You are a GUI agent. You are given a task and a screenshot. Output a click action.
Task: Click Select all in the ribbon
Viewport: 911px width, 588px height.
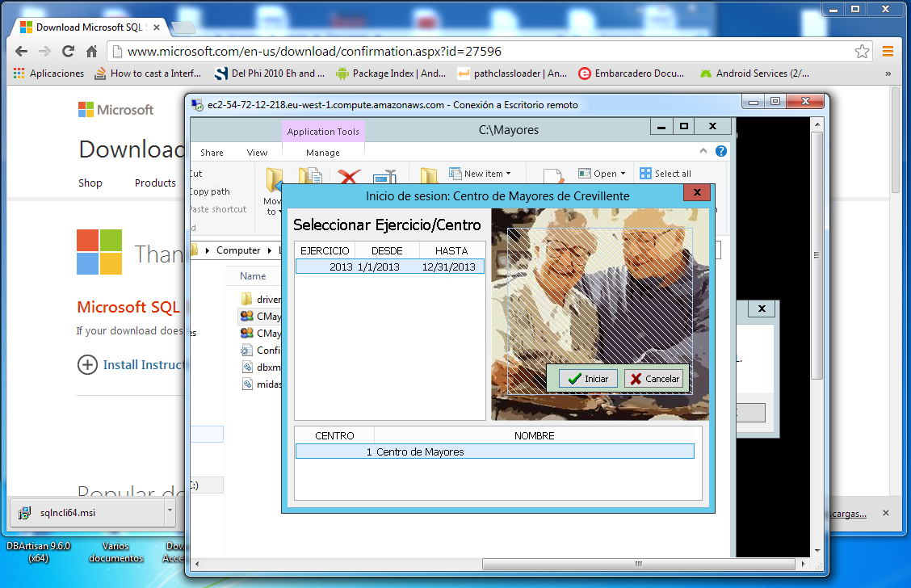(665, 174)
